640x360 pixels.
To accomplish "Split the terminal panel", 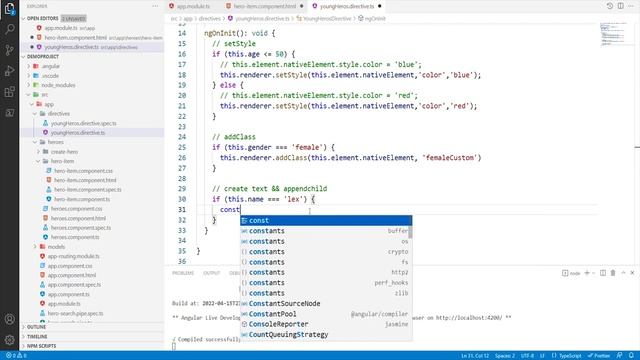I will 603,273.
